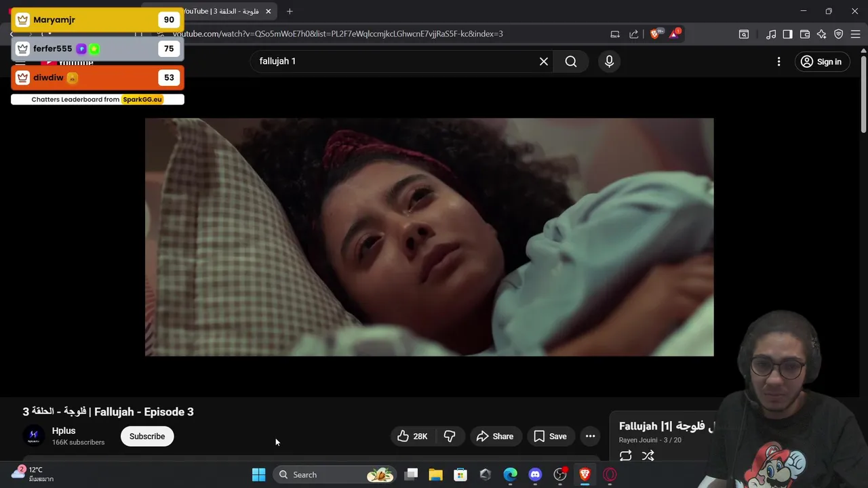The width and height of the screenshot is (868, 488).
Task: Open the Hplus channel name link
Action: click(64, 431)
